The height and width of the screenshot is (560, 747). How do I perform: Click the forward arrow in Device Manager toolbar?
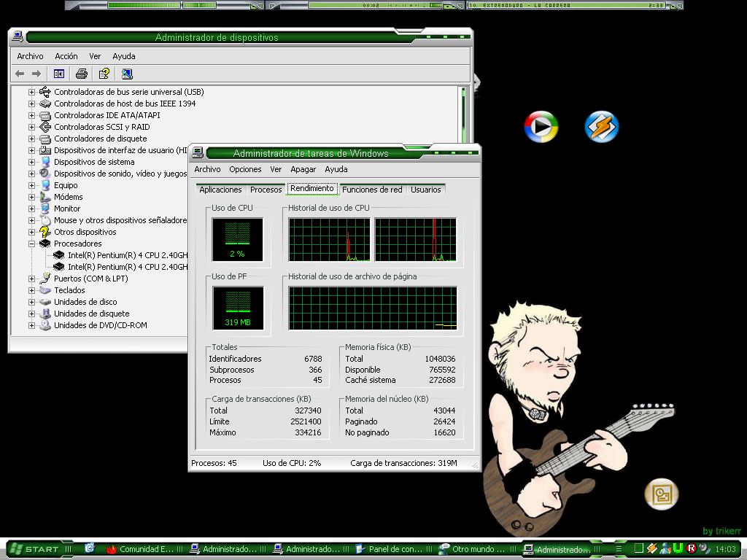point(36,74)
